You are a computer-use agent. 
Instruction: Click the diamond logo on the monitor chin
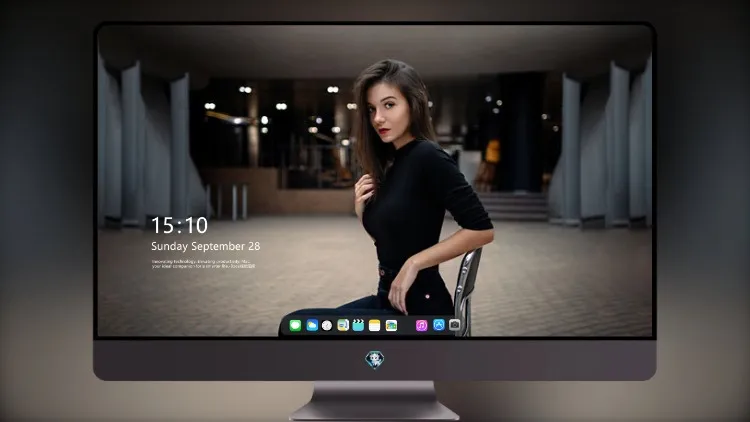tap(375, 360)
